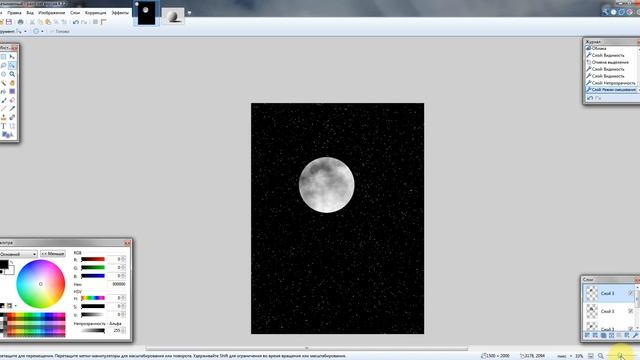Image resolution: width=640 pixels, height=360 pixels.
Task: Toggle the rulers icon in the toolbar
Action: click(x=104, y=22)
